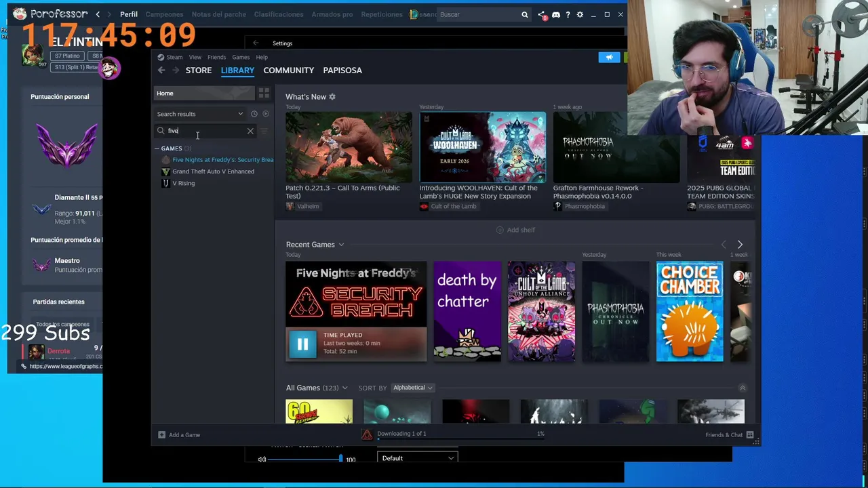868x488 pixels.
Task: Open Phasmophobia Grafton Farmhouse news thumbnail
Action: tap(616, 147)
